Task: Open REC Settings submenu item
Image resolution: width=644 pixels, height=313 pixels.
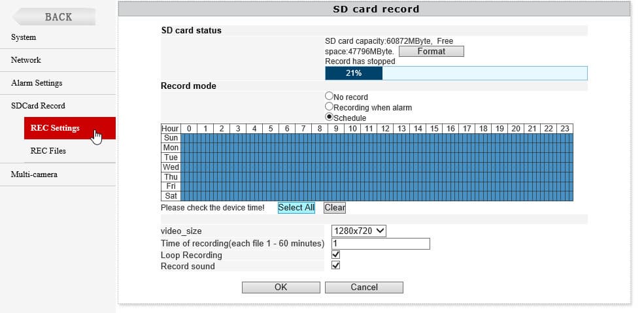Action: pos(70,128)
